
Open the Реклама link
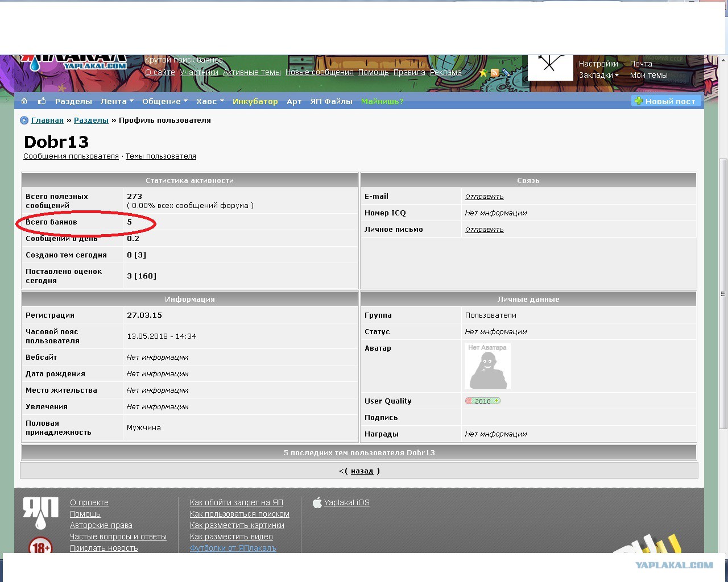446,72
